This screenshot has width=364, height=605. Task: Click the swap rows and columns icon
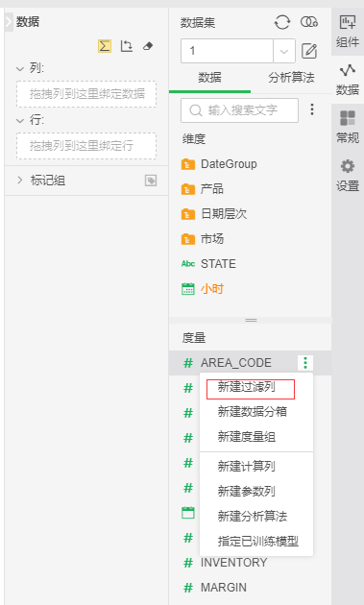click(127, 46)
